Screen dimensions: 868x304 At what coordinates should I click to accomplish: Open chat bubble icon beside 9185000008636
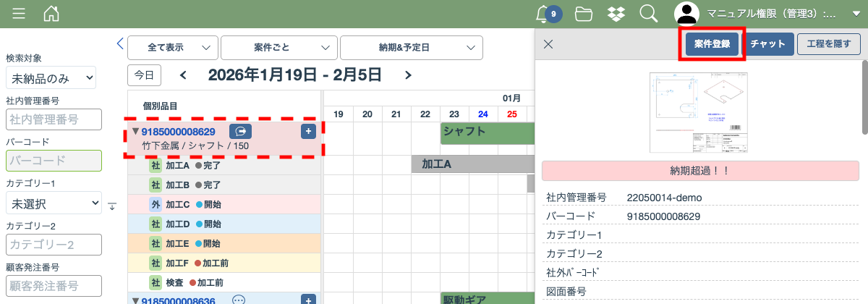(x=239, y=300)
